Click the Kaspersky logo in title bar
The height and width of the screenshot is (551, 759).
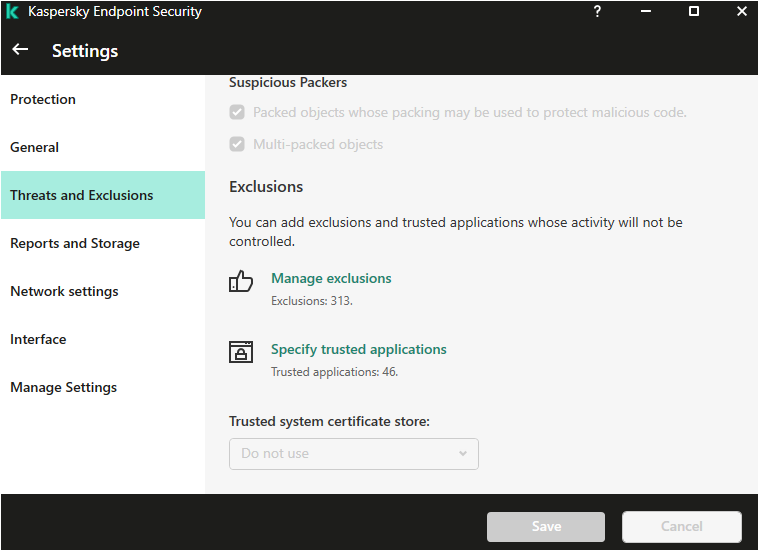[12, 12]
